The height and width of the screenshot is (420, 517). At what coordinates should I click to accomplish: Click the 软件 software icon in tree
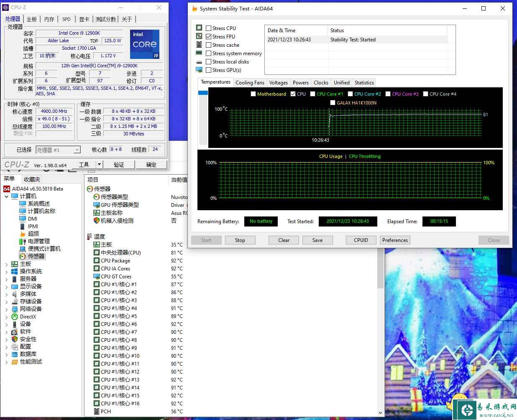(x=15, y=331)
